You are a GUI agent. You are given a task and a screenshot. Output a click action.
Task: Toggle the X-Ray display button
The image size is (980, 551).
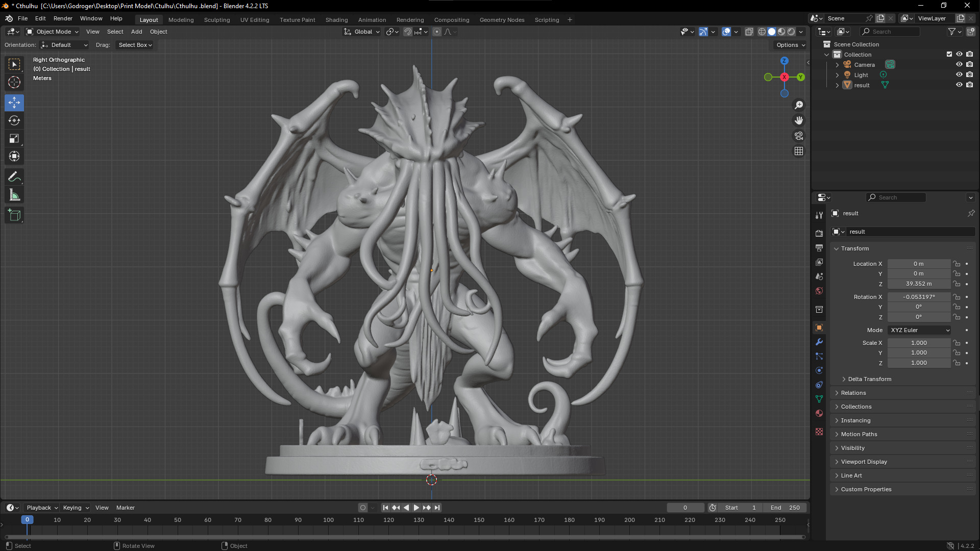(749, 32)
